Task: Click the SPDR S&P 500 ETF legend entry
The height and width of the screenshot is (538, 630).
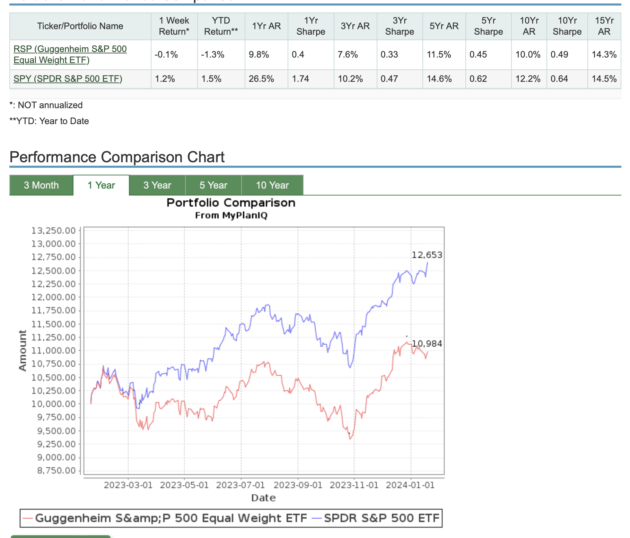Action: pyautogui.click(x=376, y=518)
